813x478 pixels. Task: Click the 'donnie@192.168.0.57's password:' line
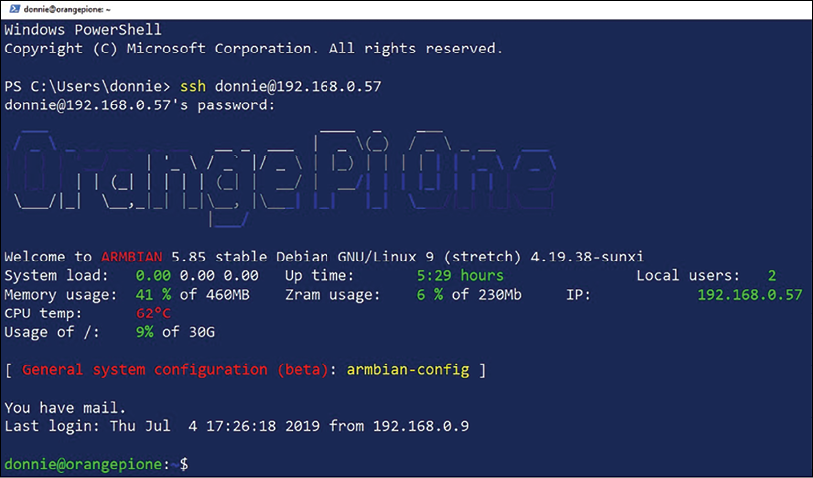tap(139, 105)
